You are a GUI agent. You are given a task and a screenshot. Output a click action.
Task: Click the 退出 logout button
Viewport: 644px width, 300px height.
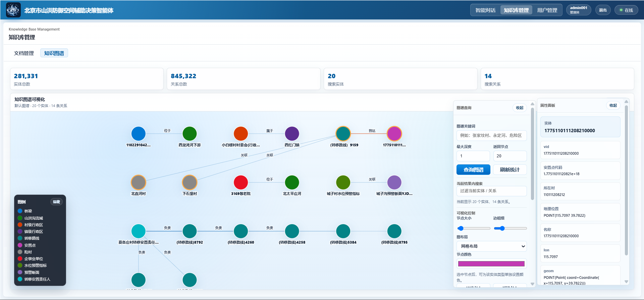(603, 10)
